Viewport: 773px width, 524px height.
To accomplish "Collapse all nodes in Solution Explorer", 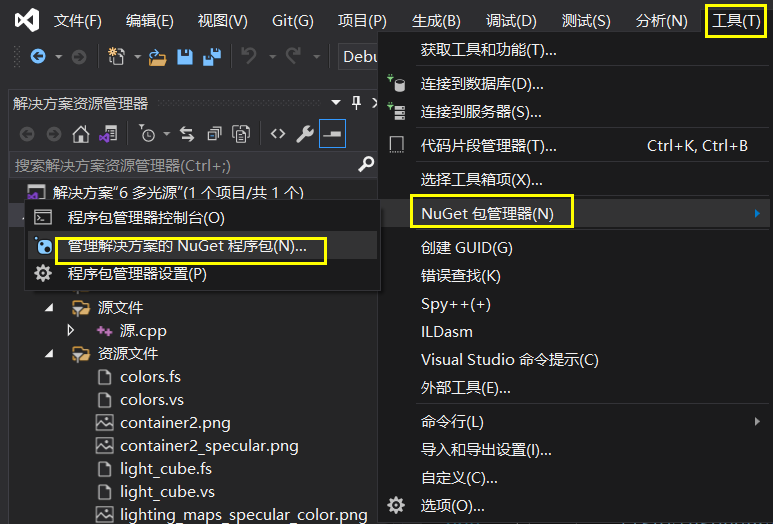I will [x=214, y=134].
